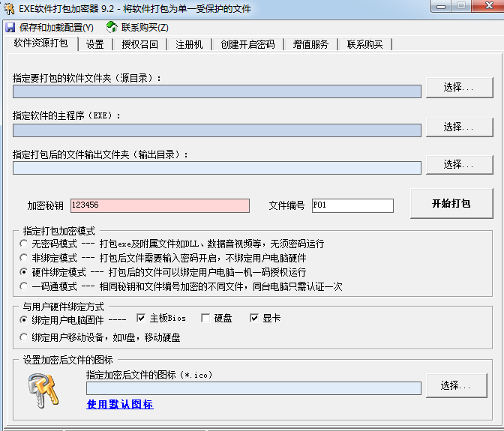Screen dimensions: 504x431
Task: Switch to 联系购买 tab
Action: pos(364,44)
